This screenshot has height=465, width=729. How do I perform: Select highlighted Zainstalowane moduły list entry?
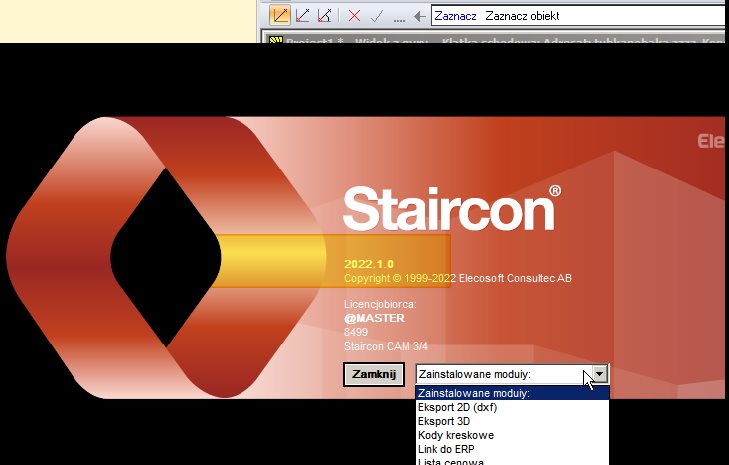[512, 393]
